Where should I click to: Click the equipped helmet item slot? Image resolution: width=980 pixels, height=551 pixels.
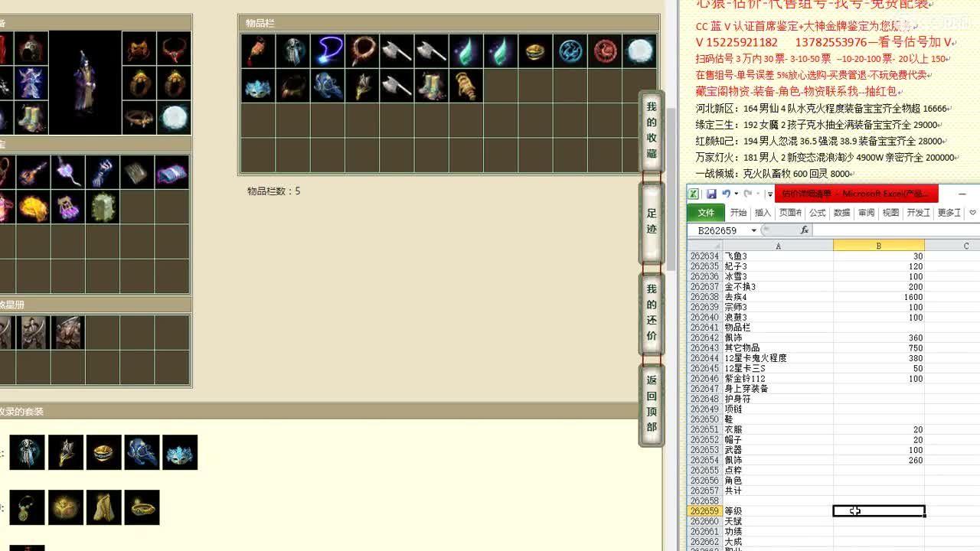(31, 48)
